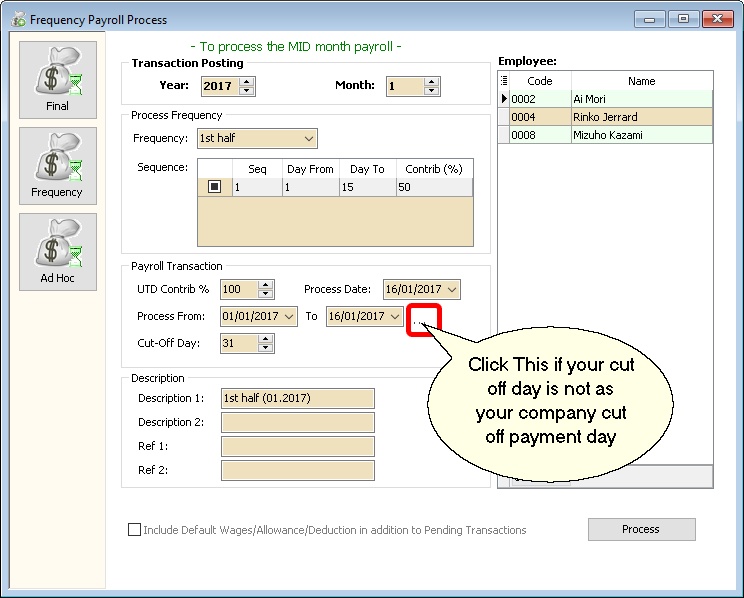This screenshot has height=598, width=744.
Task: Click the Seq column header
Action: [257, 169]
